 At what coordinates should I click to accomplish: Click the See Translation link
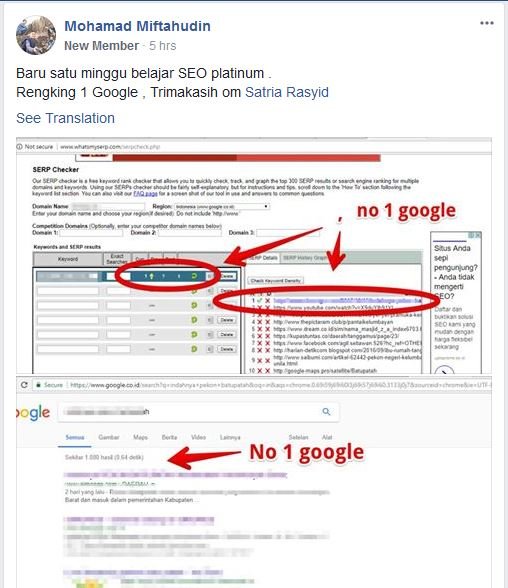point(65,118)
